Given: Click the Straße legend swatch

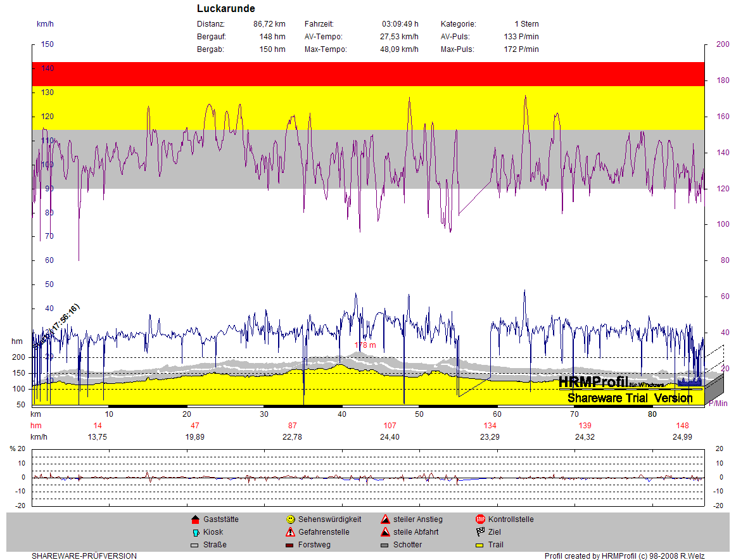Looking at the screenshot, I should (x=195, y=545).
